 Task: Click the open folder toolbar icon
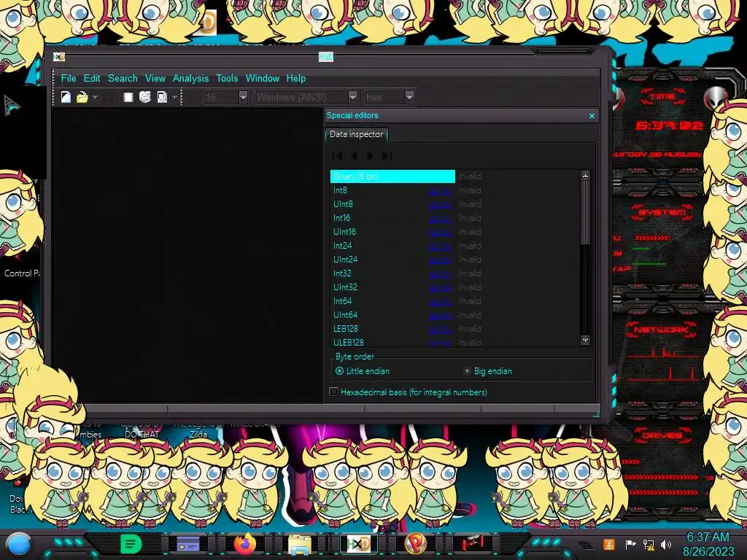82,97
